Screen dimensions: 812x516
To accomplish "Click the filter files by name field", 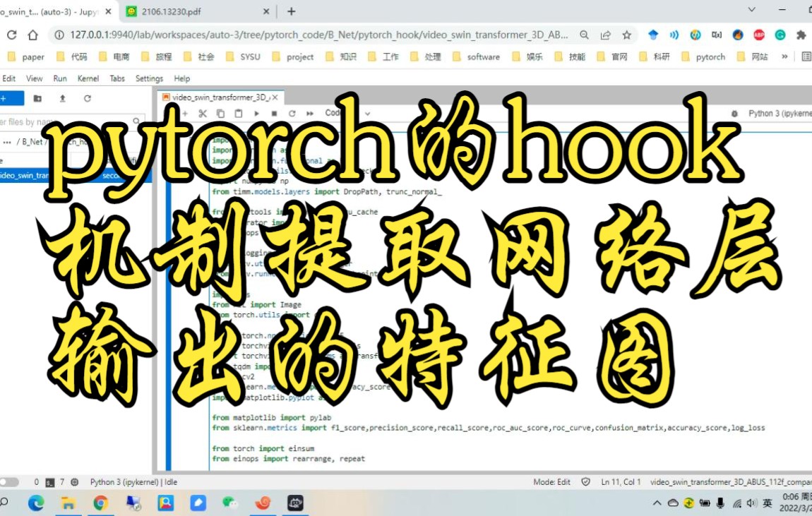I will click(x=71, y=122).
